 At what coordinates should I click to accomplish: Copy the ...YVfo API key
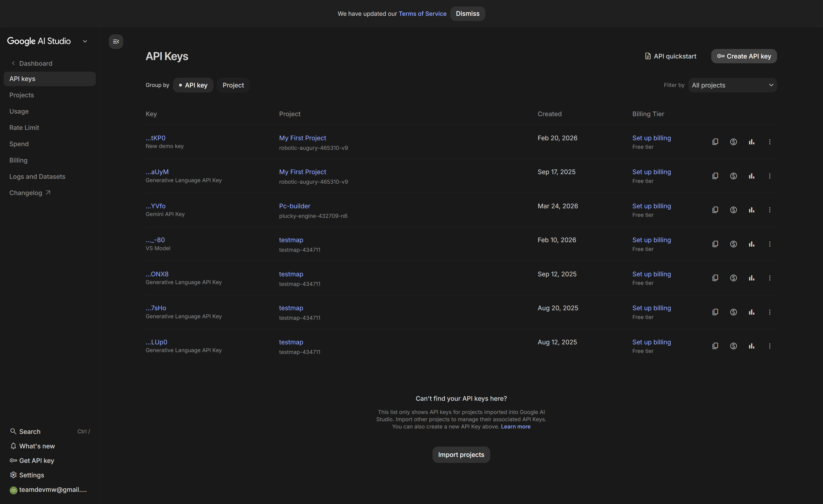(x=715, y=210)
